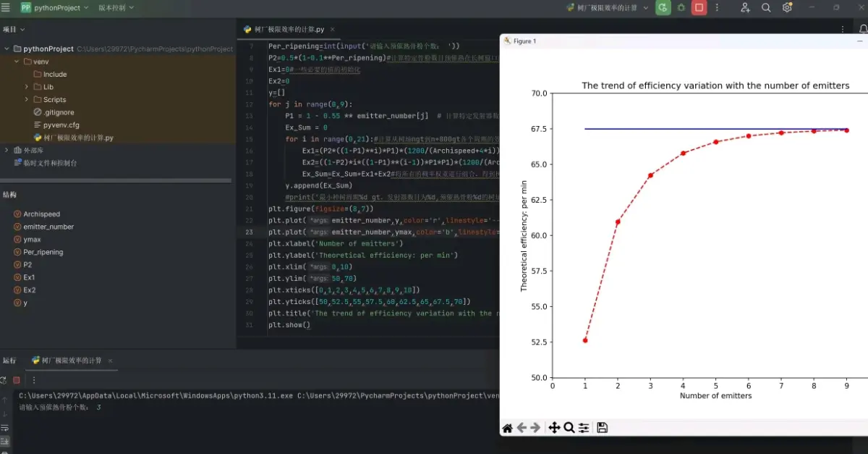The width and height of the screenshot is (868, 454).
Task: Stop the process from the Run panel toolbar
Action: point(17,380)
